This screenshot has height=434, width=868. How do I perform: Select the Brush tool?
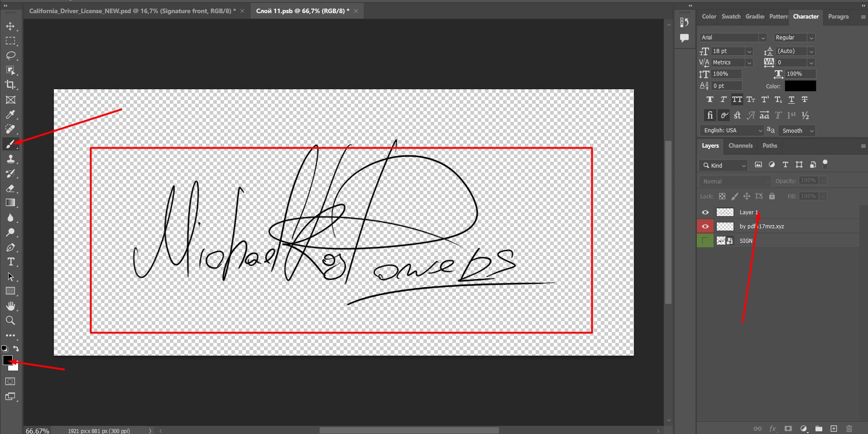point(10,144)
